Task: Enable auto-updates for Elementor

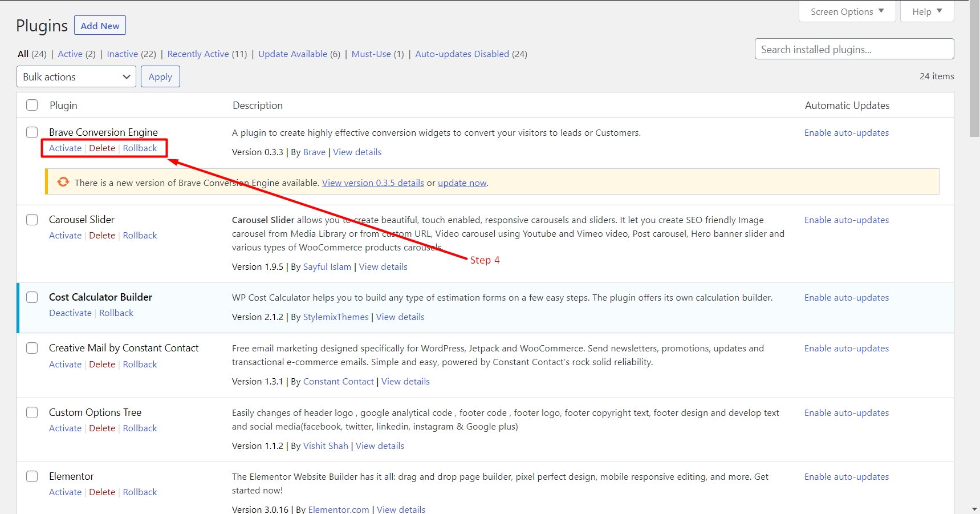Action: 847,476
